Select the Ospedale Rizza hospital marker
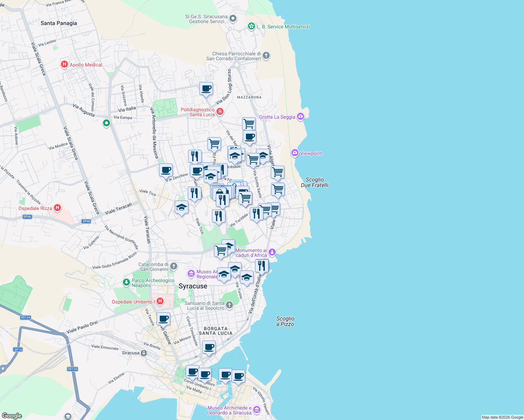Image resolution: width=524 pixels, height=420 pixels. 57,208
